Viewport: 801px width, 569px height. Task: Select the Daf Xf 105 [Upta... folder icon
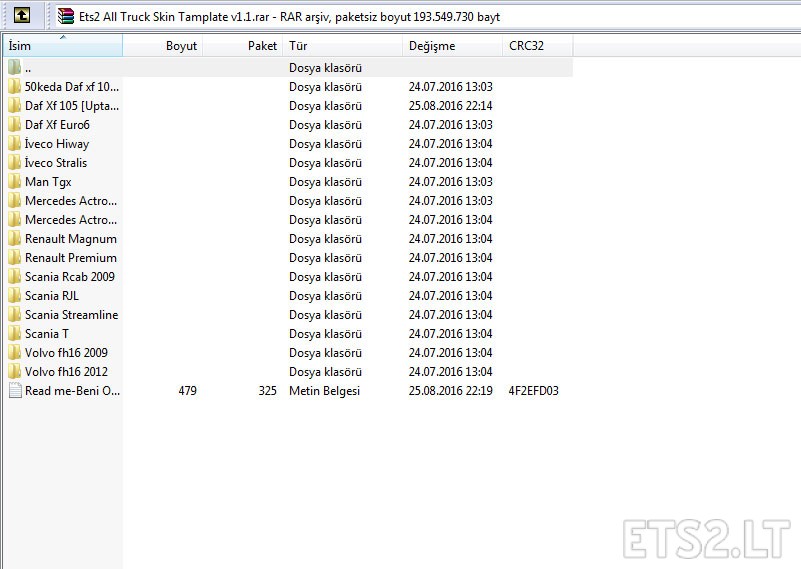(x=15, y=105)
